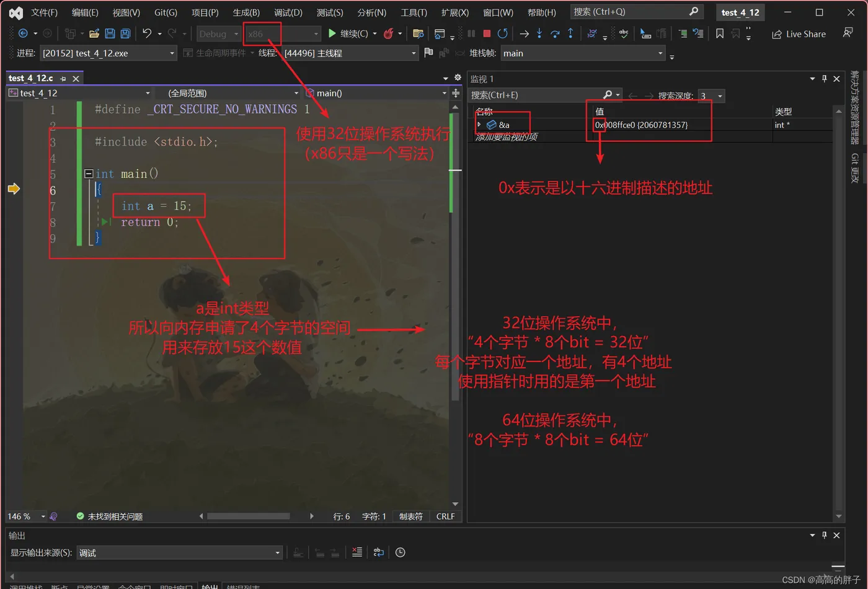
Task: Click the Hot Reload flame icon
Action: (x=389, y=33)
